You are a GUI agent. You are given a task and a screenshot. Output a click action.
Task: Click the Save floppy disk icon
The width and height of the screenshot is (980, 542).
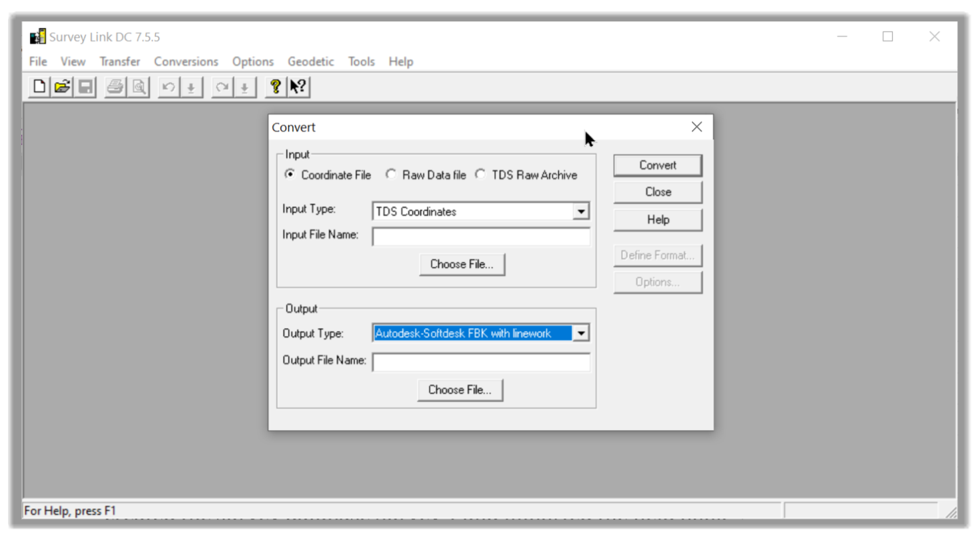pyautogui.click(x=85, y=87)
